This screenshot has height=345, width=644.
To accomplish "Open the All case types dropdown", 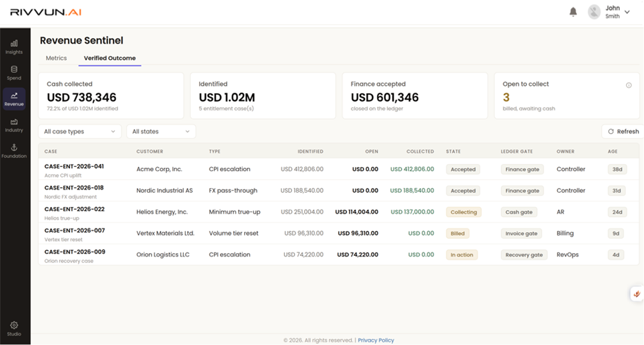I will pos(80,131).
